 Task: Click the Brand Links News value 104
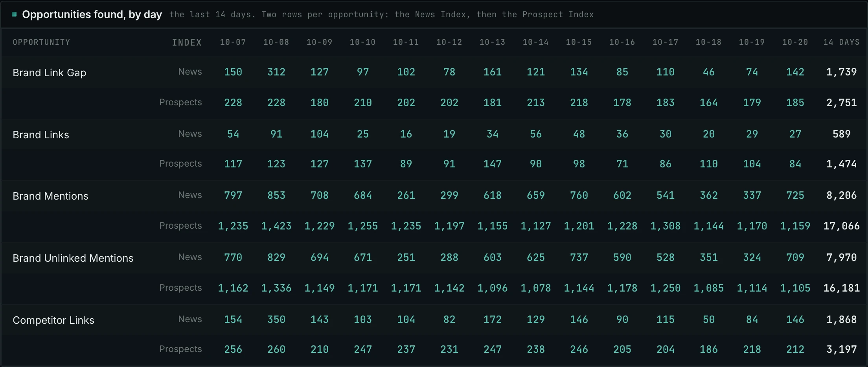click(x=320, y=134)
